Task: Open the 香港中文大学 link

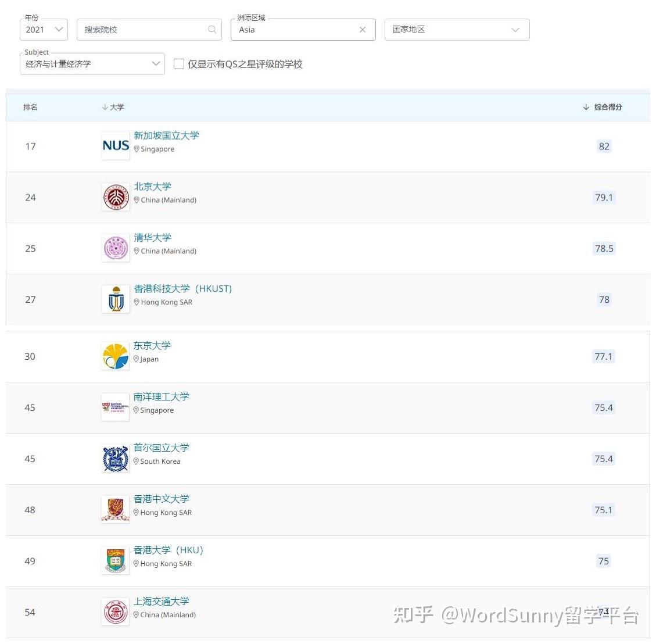Action: (x=161, y=499)
